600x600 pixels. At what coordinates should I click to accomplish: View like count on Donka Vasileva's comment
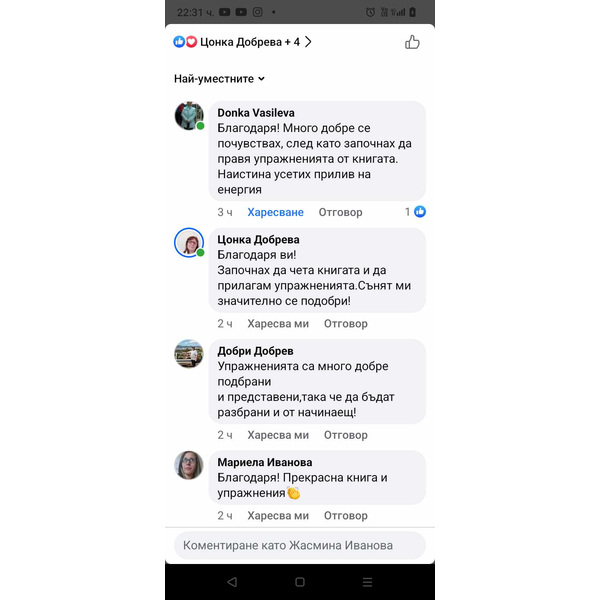(415, 212)
